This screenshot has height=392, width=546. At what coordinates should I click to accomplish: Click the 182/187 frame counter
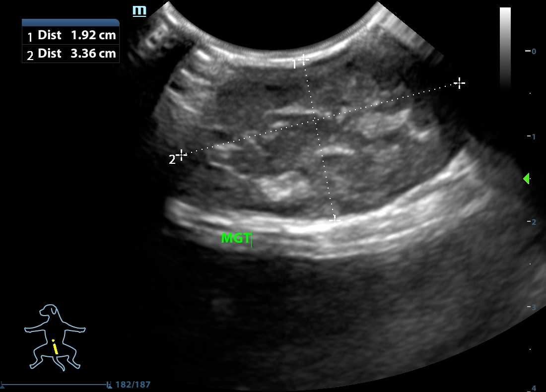133,385
